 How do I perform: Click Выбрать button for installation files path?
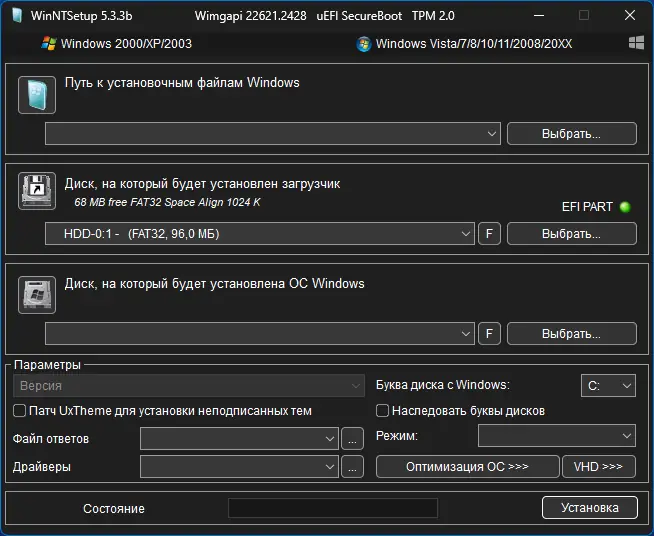572,133
